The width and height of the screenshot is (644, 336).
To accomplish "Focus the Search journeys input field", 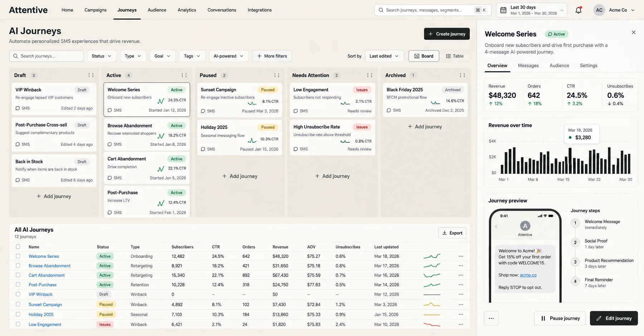I will point(47,56).
